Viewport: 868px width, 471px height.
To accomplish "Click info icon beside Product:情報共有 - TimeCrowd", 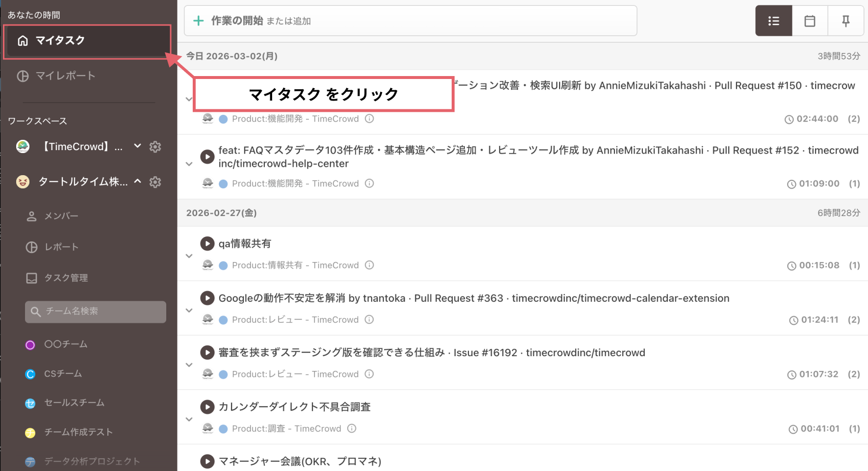I will (x=369, y=265).
